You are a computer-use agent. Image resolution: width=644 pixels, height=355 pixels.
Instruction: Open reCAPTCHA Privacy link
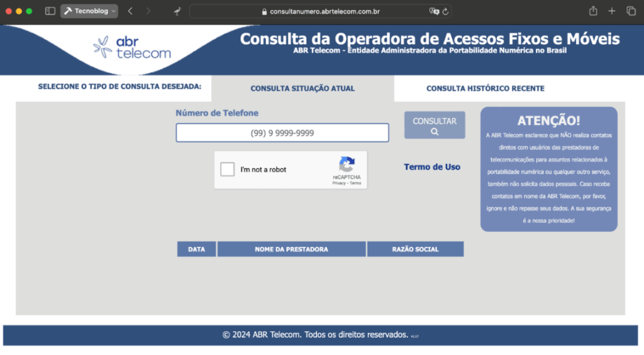pos(339,183)
